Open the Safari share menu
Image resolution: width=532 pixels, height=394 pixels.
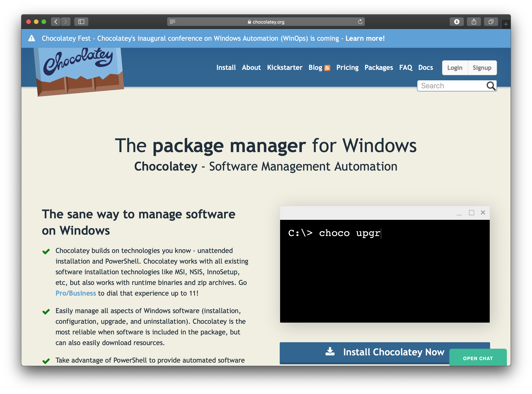click(x=474, y=22)
